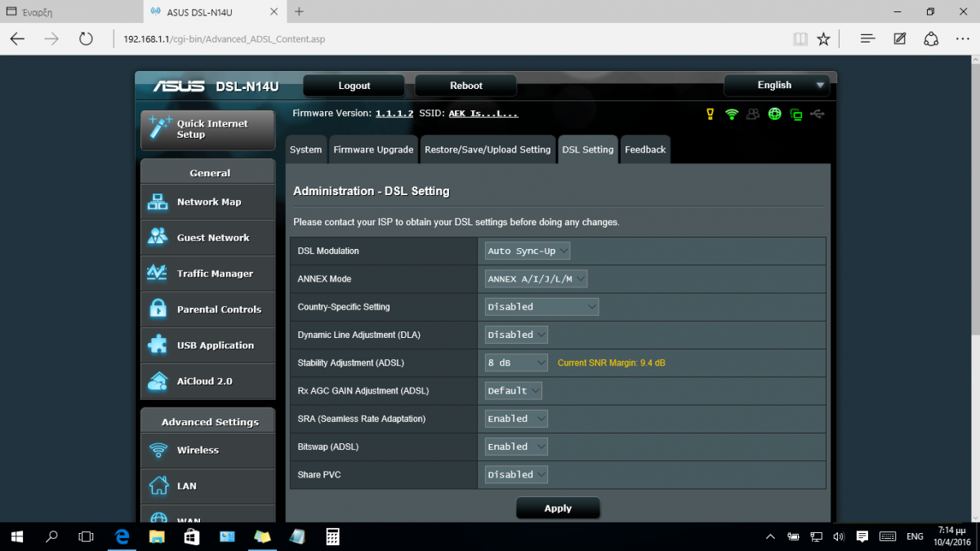Open Dynamic Line Adjustment dropdown
Viewport: 980px width, 551px height.
tap(516, 335)
